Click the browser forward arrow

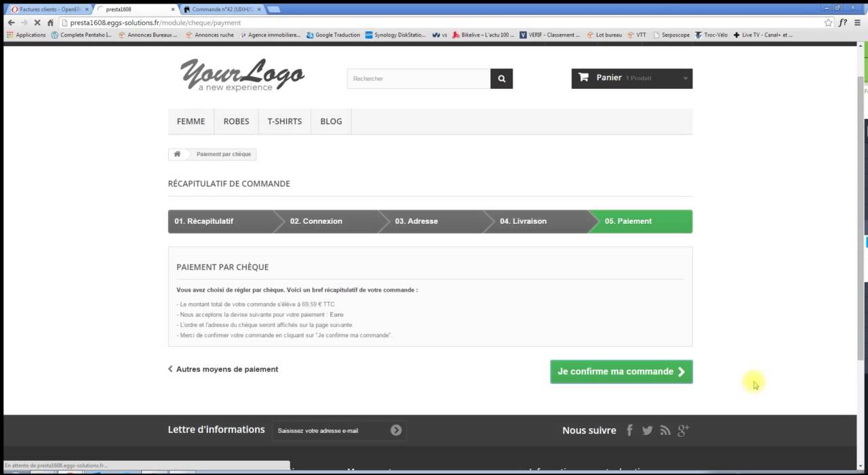point(24,22)
